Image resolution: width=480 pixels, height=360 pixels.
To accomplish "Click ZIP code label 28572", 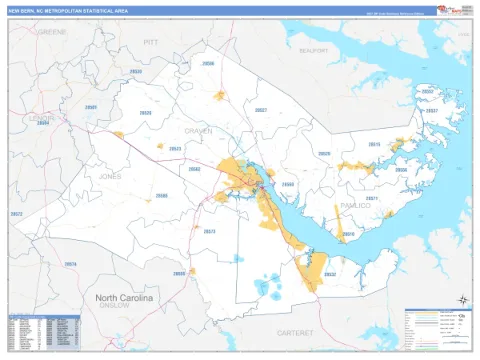I will (16, 214).
